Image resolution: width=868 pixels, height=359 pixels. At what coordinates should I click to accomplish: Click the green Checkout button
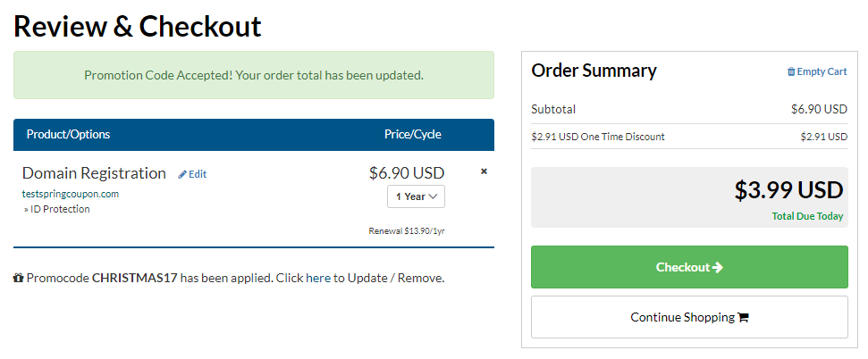(689, 267)
